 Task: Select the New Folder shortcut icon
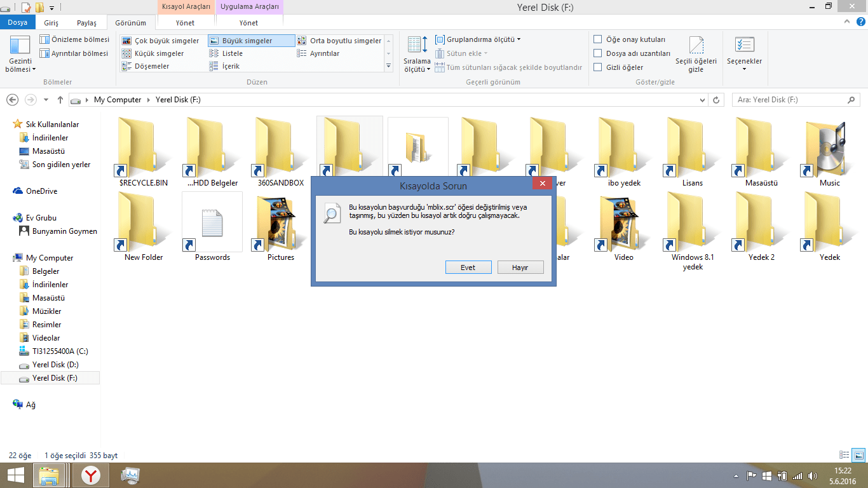[x=144, y=227]
